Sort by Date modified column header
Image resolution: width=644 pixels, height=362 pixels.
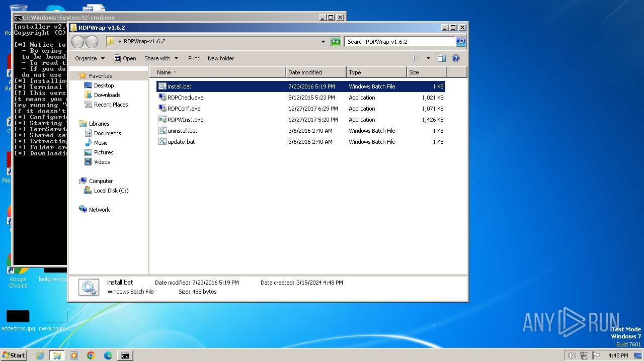click(x=316, y=72)
